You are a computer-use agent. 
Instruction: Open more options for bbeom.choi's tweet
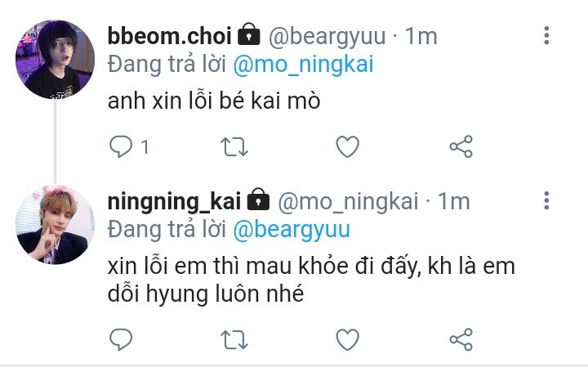pos(546,36)
